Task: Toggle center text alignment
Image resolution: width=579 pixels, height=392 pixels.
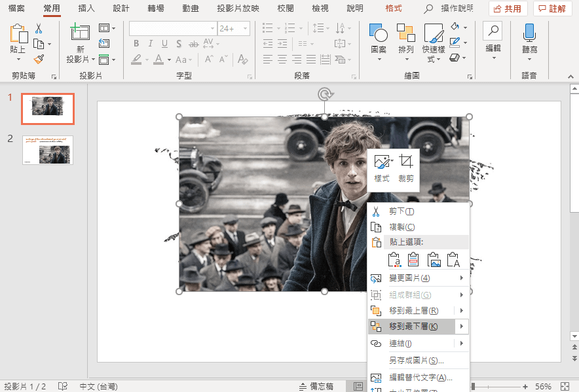Action: [x=282, y=59]
